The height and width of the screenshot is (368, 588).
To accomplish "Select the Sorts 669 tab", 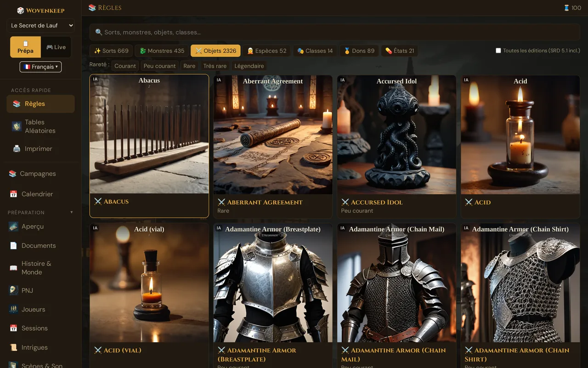I will 111,51.
